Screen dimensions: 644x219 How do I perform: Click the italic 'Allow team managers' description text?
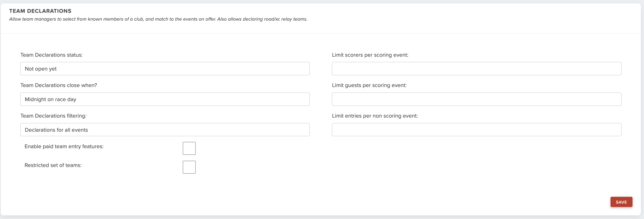[x=158, y=19]
